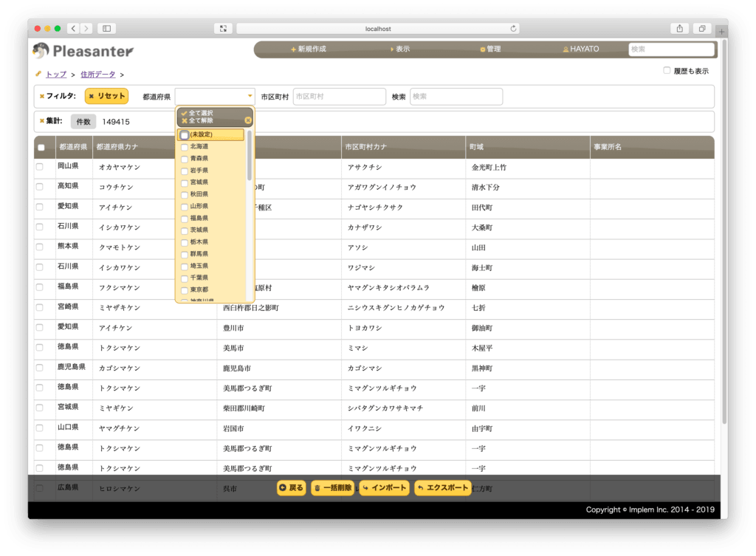Viewport: 756px width, 556px height.
Task: Choose 全て選択 in the dropdown header
Action: click(x=197, y=113)
